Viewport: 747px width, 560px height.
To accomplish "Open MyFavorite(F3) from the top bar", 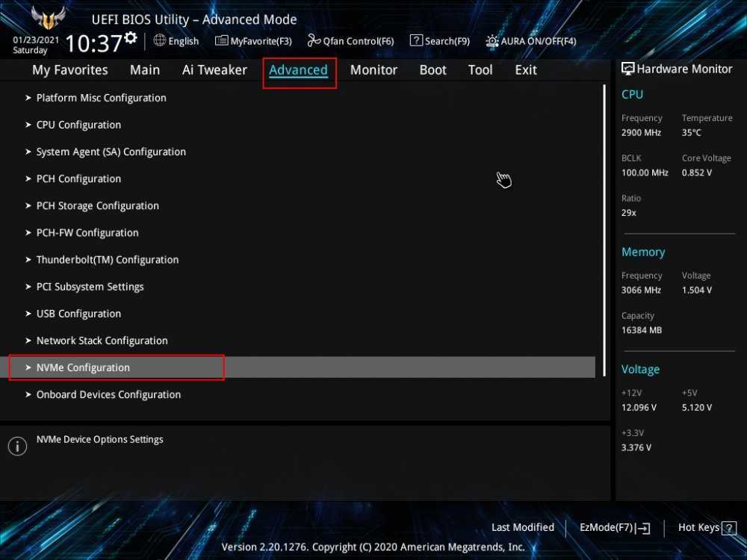I will [222, 41].
